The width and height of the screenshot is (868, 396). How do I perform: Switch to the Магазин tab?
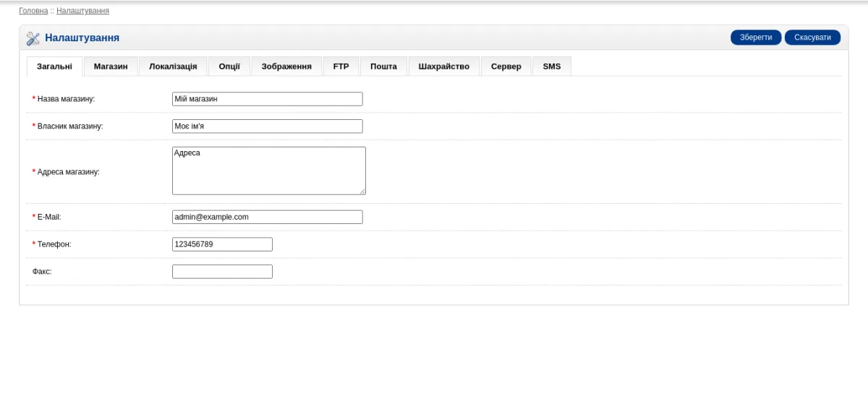coord(111,66)
